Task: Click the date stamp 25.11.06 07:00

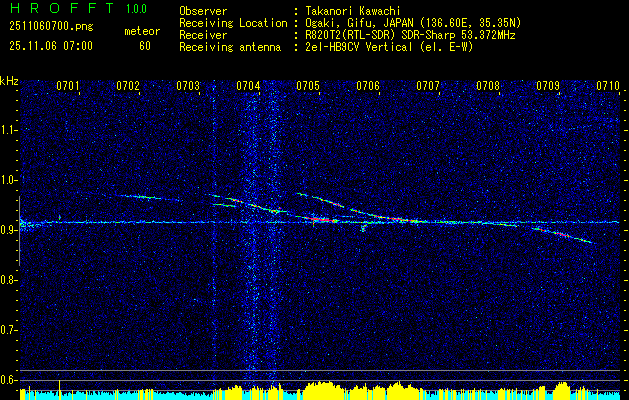Action: (x=51, y=46)
